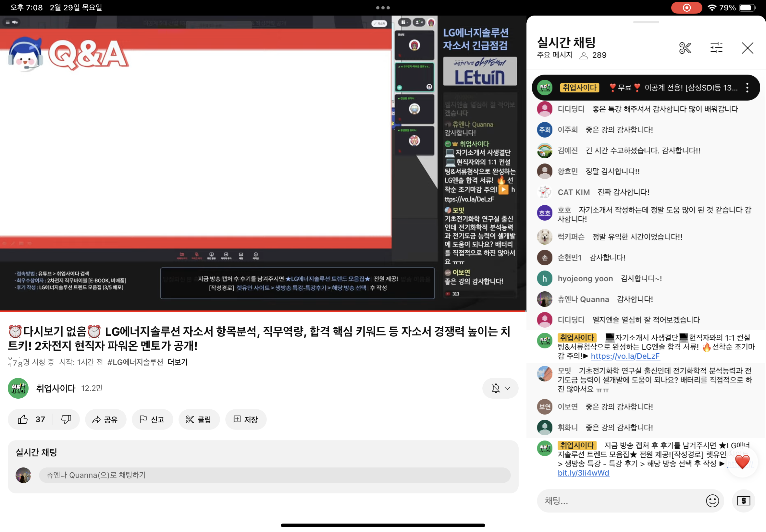Tap the 공유 share button

(x=105, y=419)
